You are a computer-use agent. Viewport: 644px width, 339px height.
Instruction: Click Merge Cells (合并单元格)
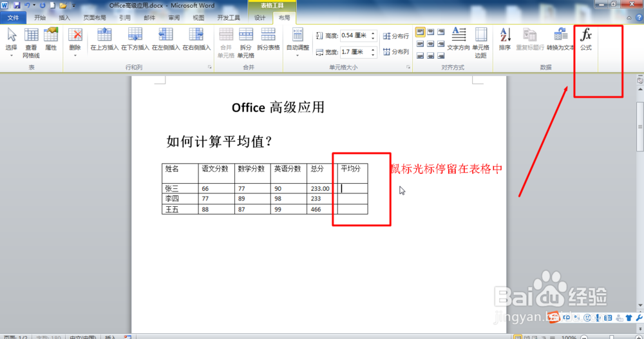click(x=226, y=43)
